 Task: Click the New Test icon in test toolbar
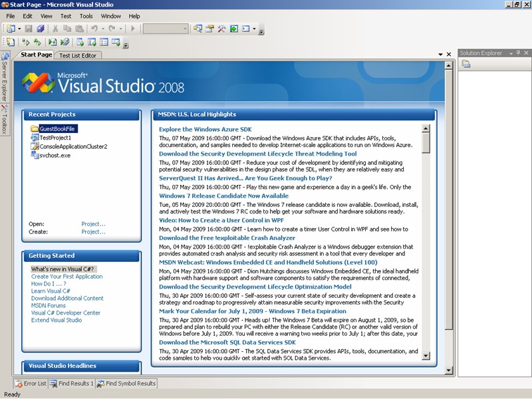tap(11, 42)
